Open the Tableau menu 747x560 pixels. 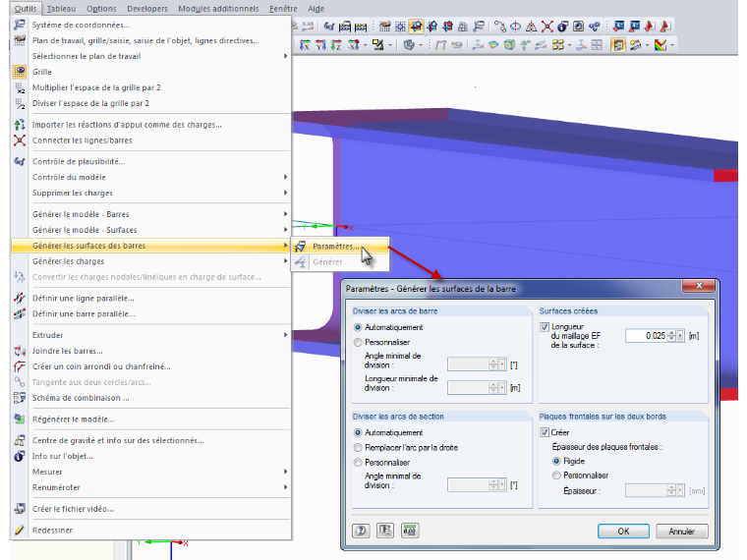tap(62, 9)
